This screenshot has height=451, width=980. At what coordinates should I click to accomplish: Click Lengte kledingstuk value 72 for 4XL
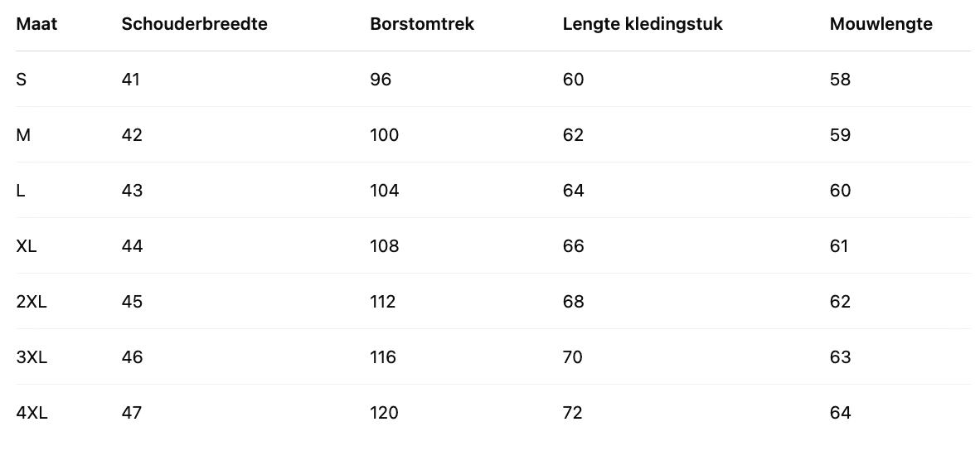click(x=573, y=413)
